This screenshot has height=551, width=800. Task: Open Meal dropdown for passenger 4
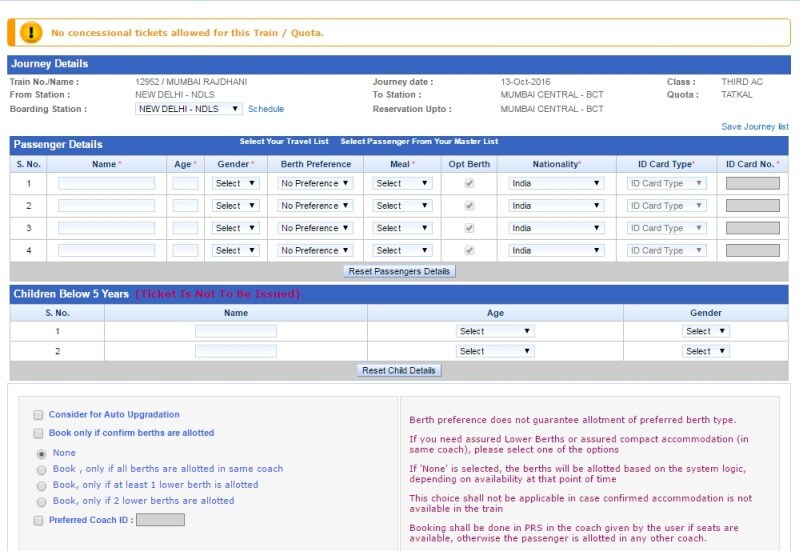click(x=403, y=251)
